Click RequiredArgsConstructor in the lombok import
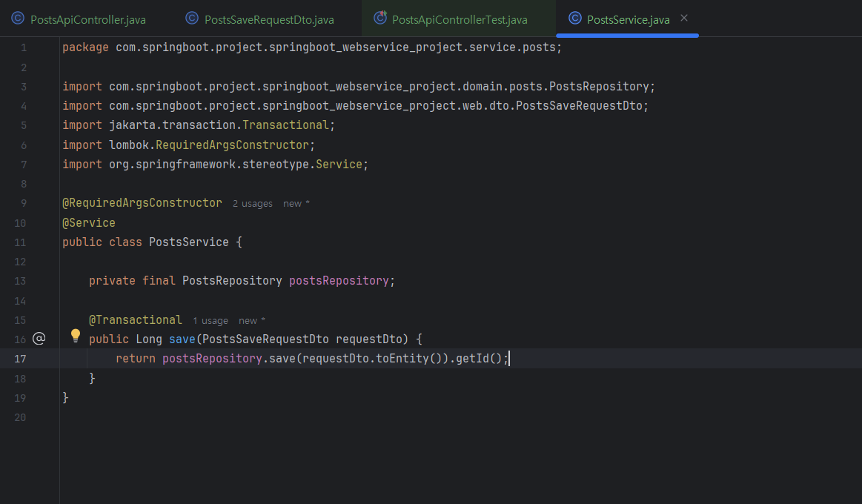862x504 pixels. click(232, 145)
